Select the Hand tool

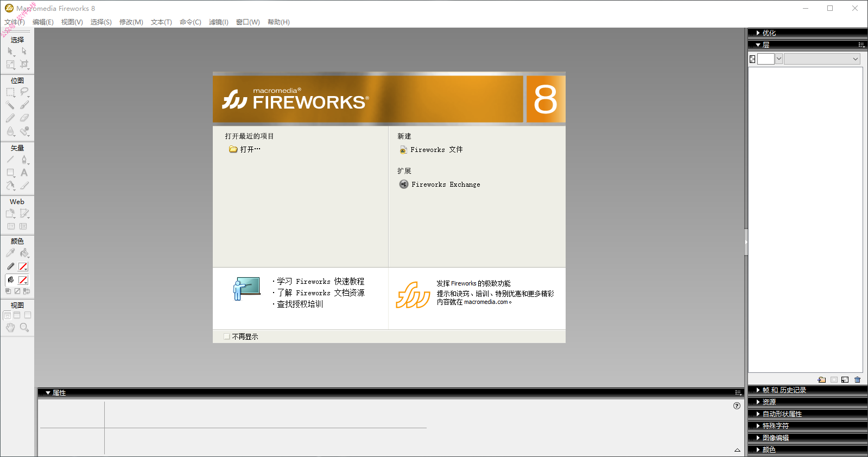click(10, 327)
